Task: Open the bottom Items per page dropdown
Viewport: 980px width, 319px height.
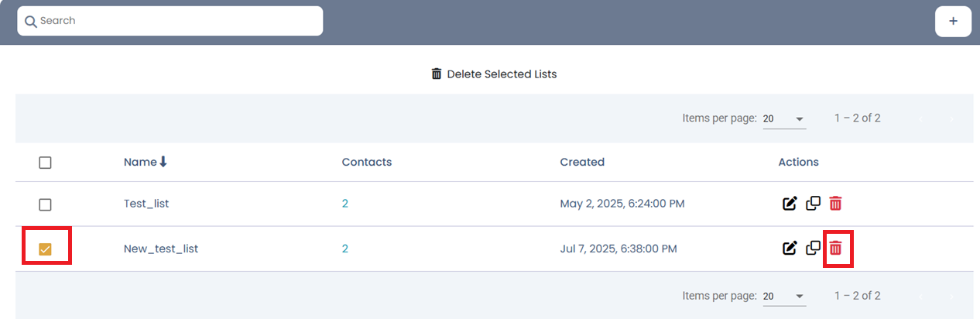Action: point(784,297)
